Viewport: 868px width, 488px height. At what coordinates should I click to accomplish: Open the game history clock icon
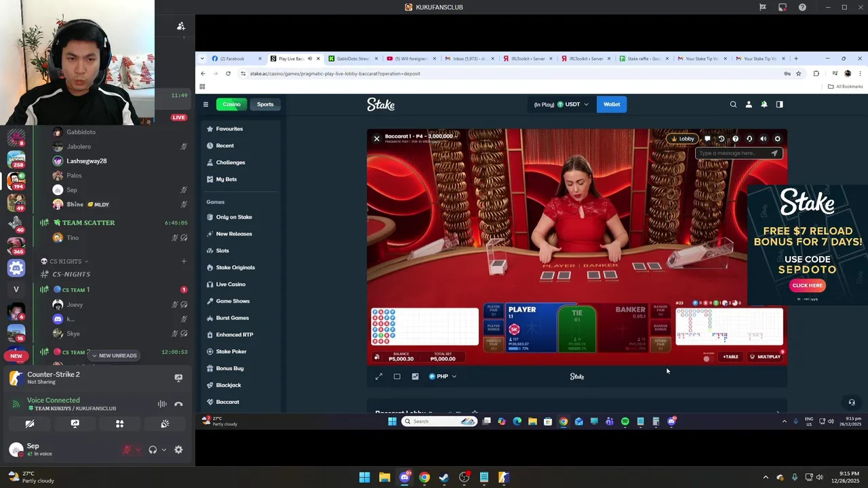click(x=722, y=139)
